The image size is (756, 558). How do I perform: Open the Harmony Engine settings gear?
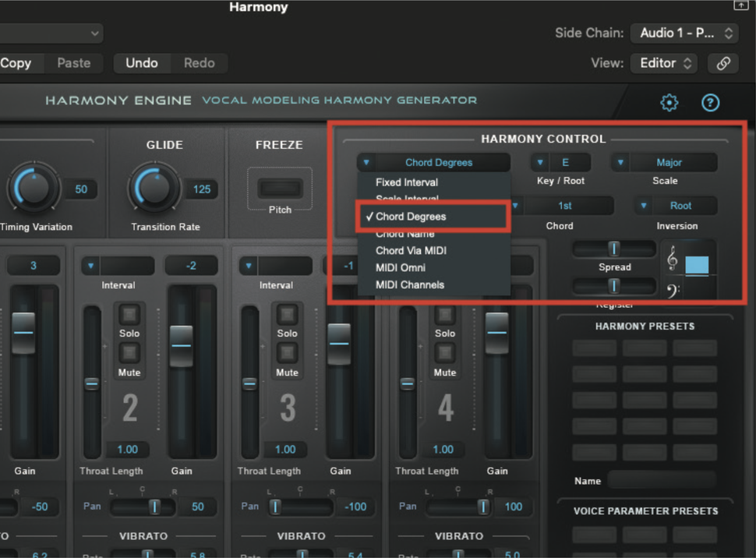tap(668, 102)
